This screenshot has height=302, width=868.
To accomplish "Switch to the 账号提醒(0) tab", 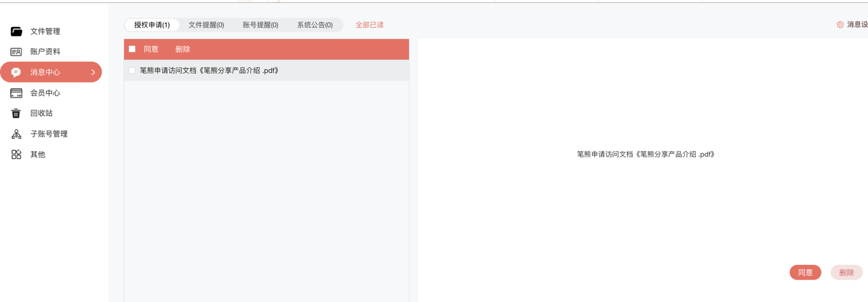I will pyautogui.click(x=260, y=25).
